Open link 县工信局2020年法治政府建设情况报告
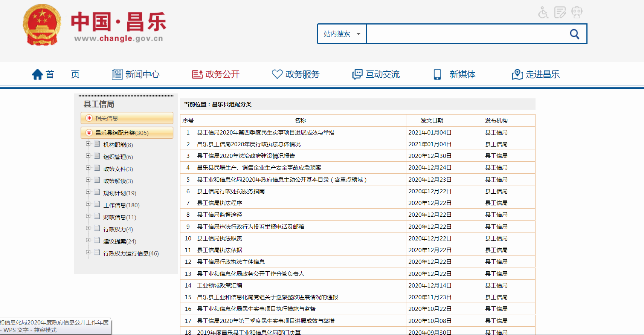 click(246, 156)
